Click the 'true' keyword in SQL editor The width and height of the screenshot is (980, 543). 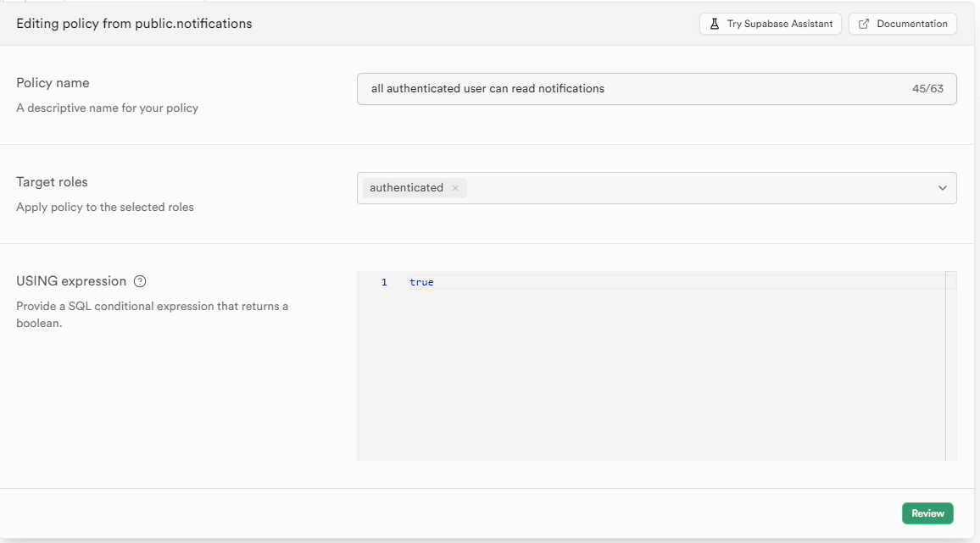421,282
